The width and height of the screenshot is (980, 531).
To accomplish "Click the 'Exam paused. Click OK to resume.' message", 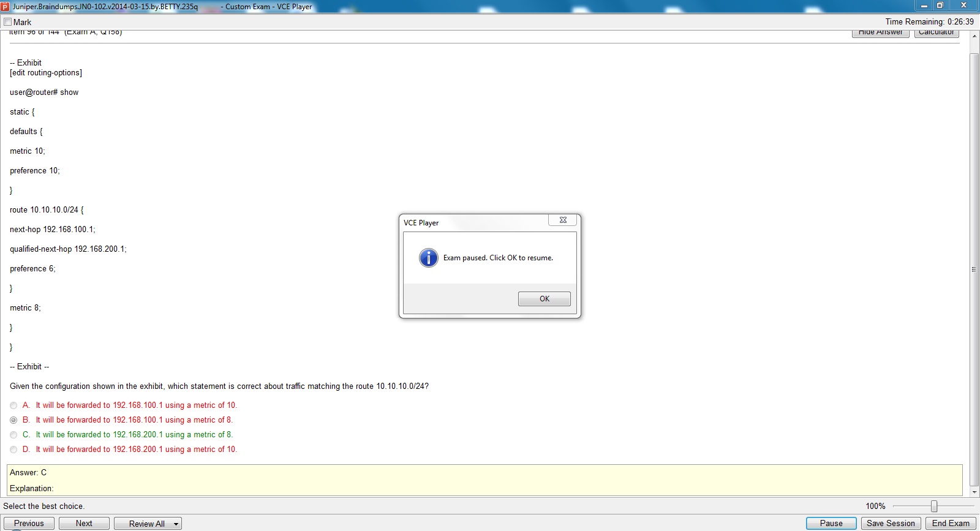I will pos(498,258).
